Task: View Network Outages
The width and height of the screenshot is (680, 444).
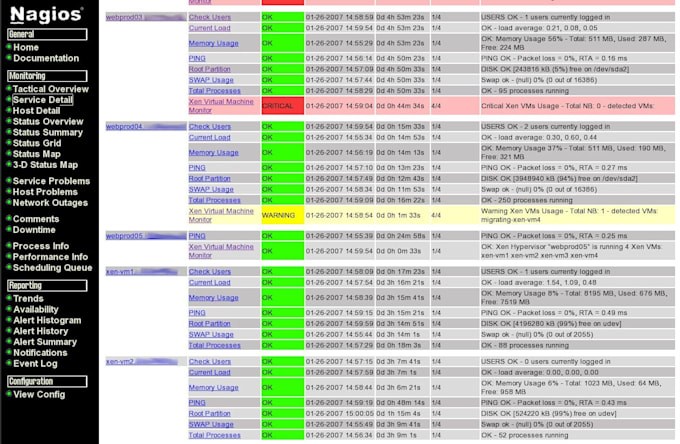Action: pyautogui.click(x=50, y=202)
